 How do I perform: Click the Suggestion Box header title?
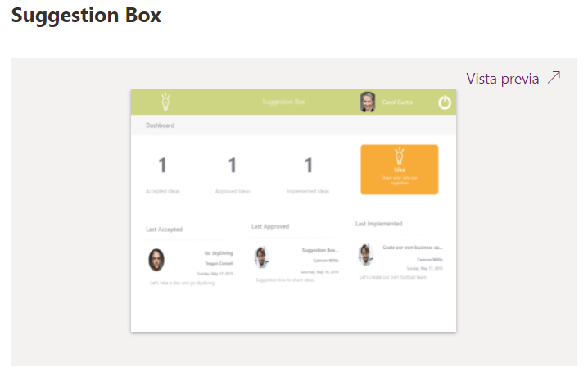click(283, 102)
